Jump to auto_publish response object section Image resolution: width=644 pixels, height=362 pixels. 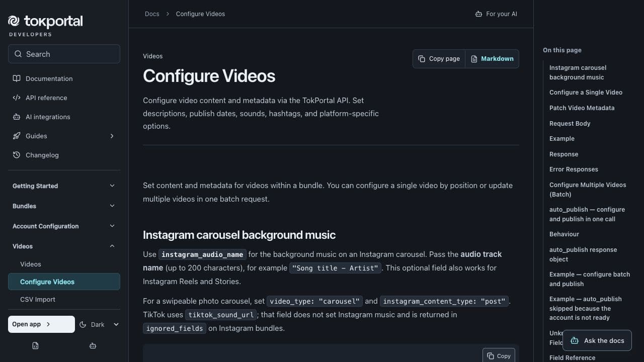(583, 254)
